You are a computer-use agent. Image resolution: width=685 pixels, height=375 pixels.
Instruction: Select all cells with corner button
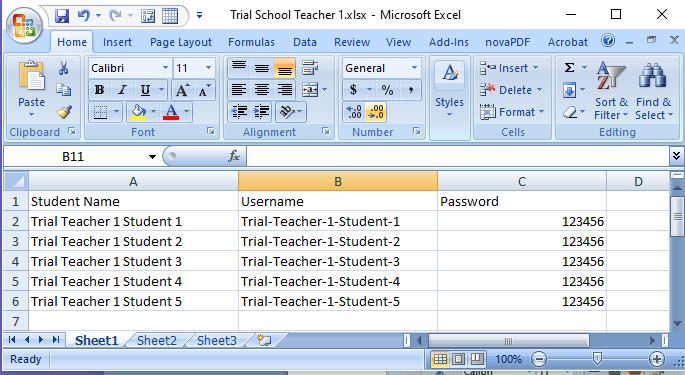pyautogui.click(x=16, y=181)
